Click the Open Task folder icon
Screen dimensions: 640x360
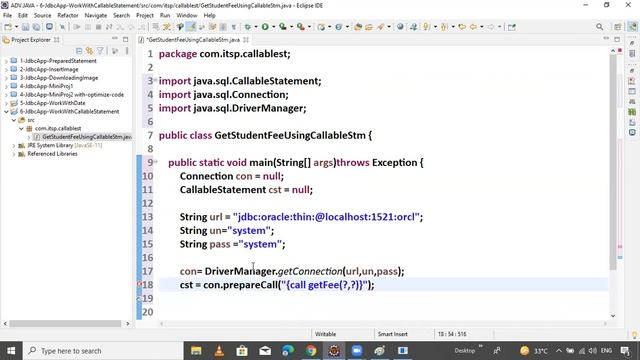click(x=369, y=27)
